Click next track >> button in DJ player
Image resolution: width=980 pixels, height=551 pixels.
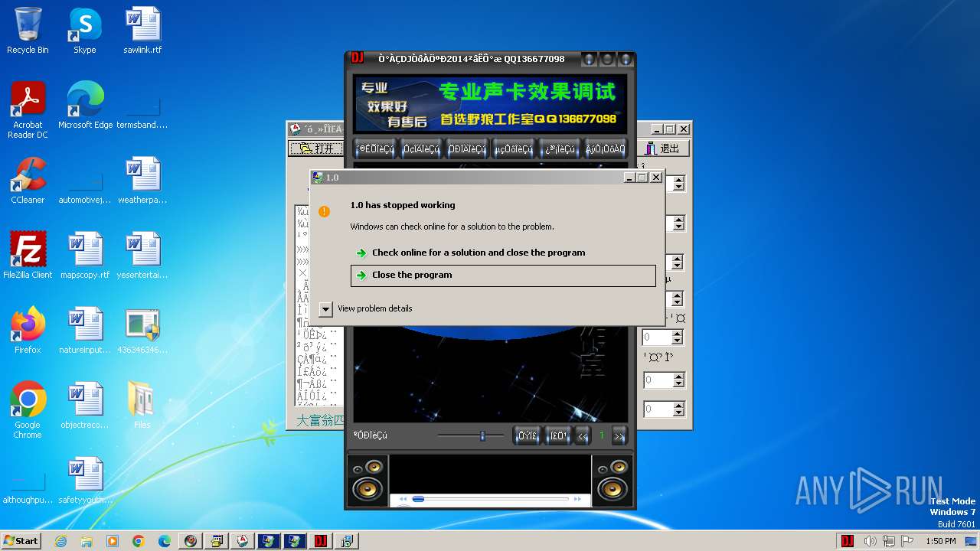[619, 435]
